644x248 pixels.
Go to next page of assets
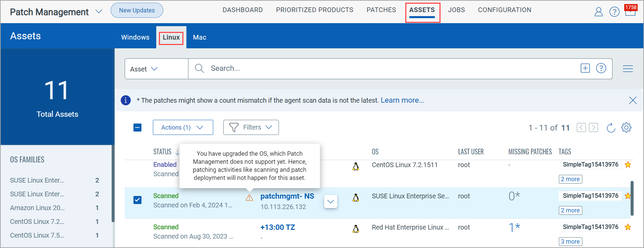coord(593,128)
